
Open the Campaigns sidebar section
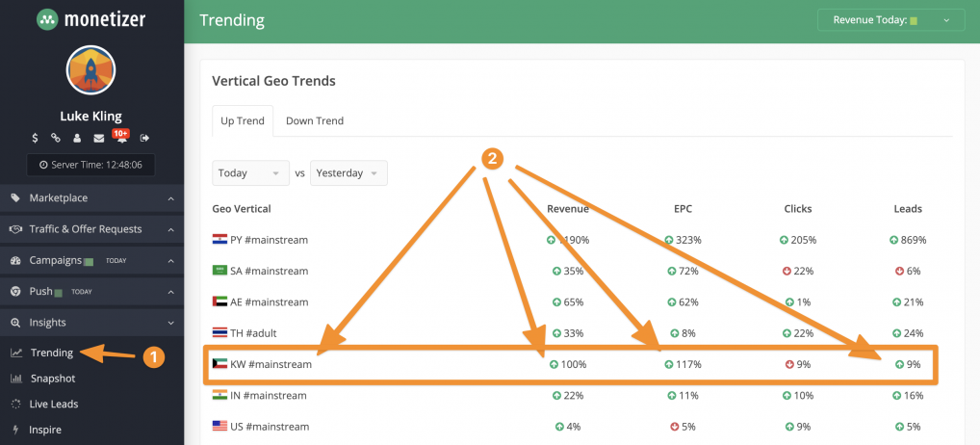point(91,260)
